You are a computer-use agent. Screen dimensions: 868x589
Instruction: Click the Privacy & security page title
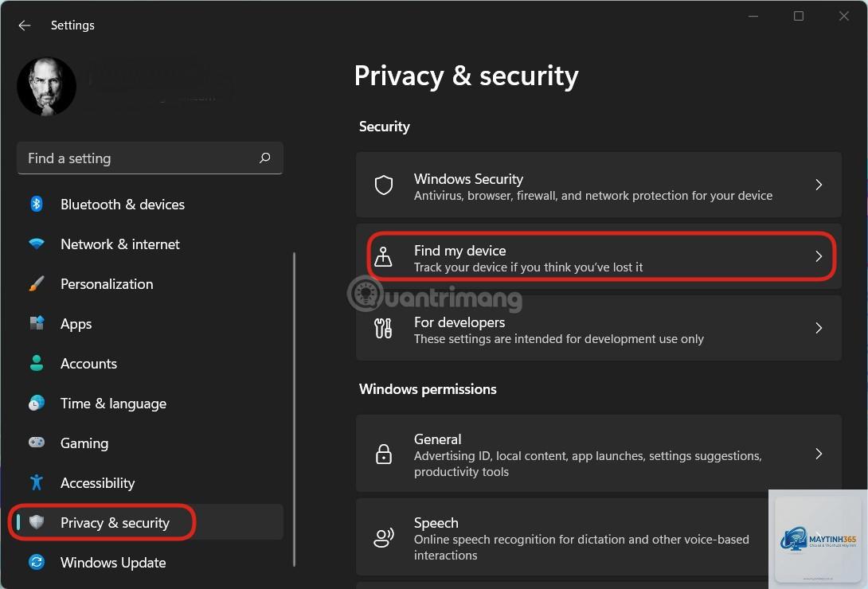click(466, 76)
